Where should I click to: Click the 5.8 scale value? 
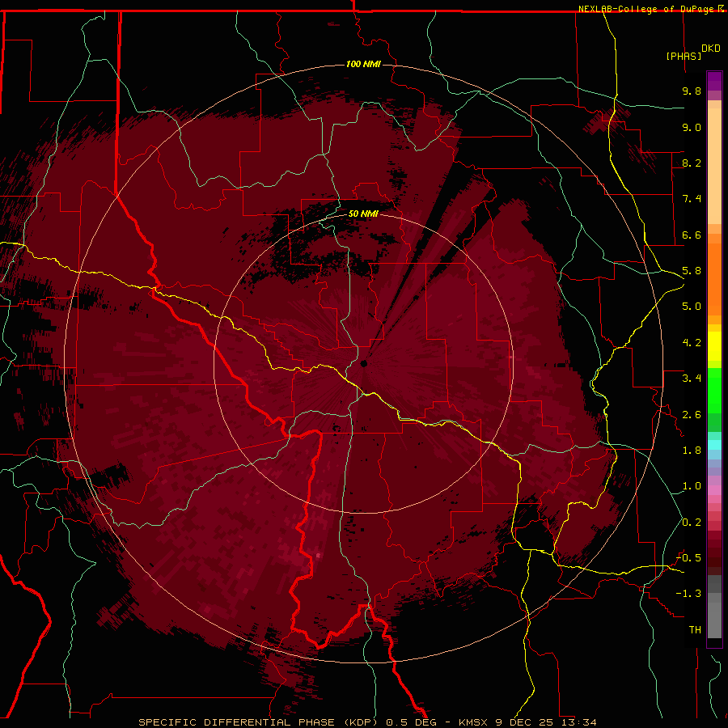point(692,271)
